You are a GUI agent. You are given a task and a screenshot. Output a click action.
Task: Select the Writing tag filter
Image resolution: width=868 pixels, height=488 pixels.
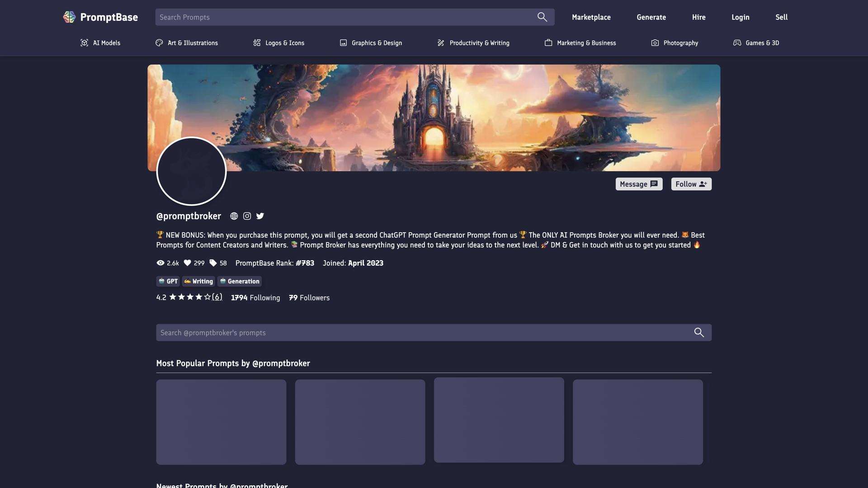click(x=198, y=281)
